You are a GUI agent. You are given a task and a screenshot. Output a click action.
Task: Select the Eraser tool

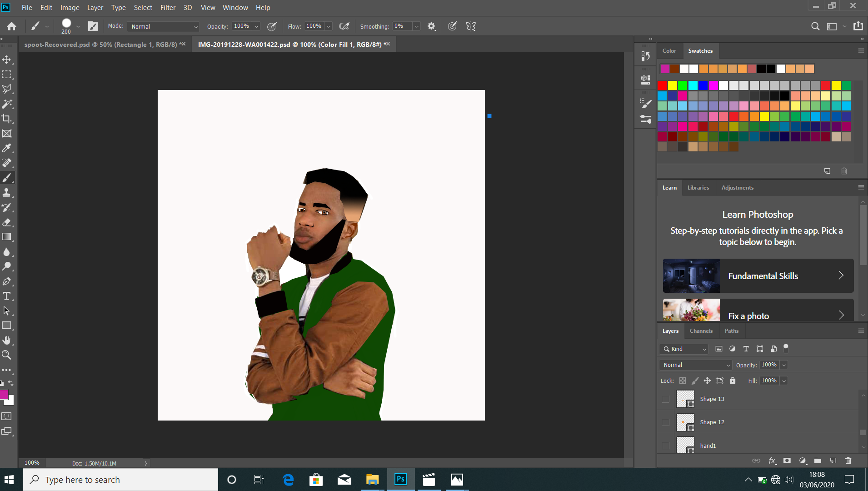click(x=7, y=222)
